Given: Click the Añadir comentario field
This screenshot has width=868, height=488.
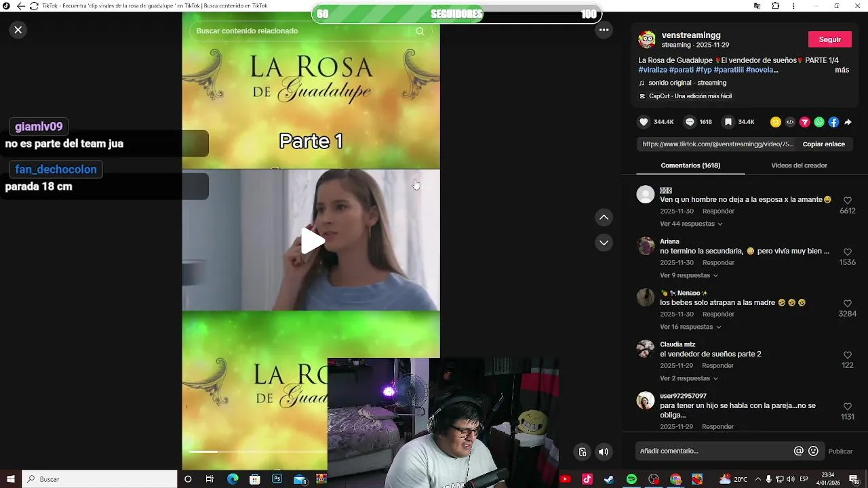Looking at the screenshot, I should tap(712, 451).
